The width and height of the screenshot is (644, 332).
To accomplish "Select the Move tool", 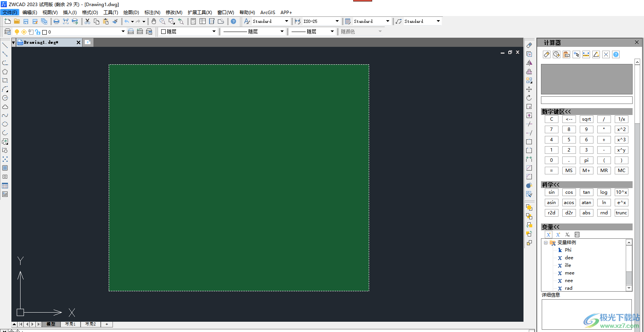I will (x=529, y=89).
